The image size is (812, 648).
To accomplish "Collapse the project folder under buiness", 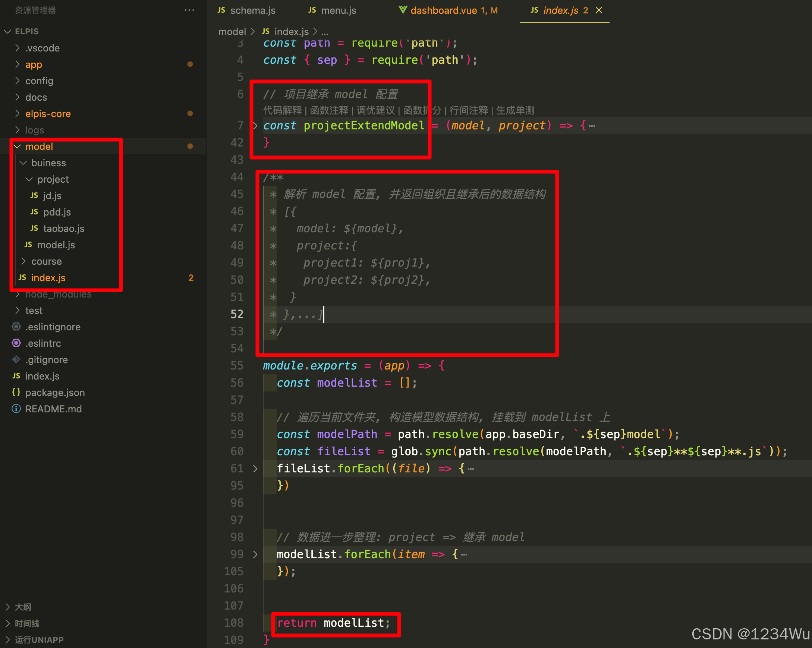I will 29,179.
